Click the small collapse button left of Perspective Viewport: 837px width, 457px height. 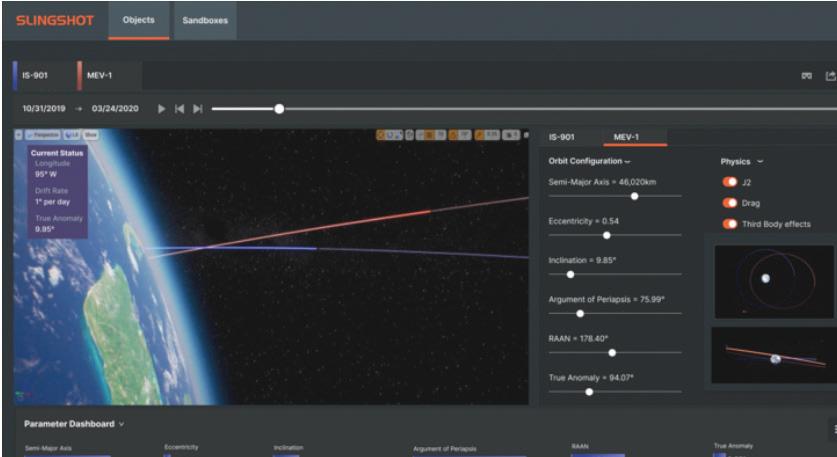coord(19,135)
